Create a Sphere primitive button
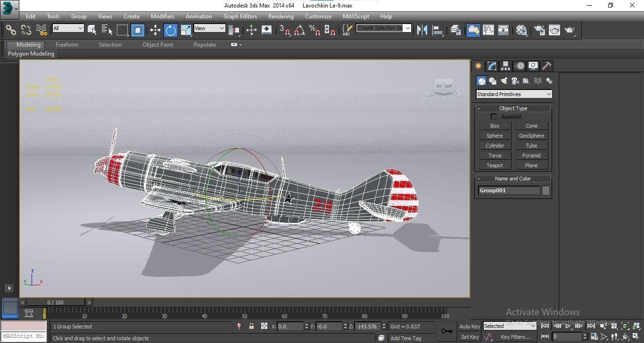The width and height of the screenshot is (644, 343). [x=495, y=136]
